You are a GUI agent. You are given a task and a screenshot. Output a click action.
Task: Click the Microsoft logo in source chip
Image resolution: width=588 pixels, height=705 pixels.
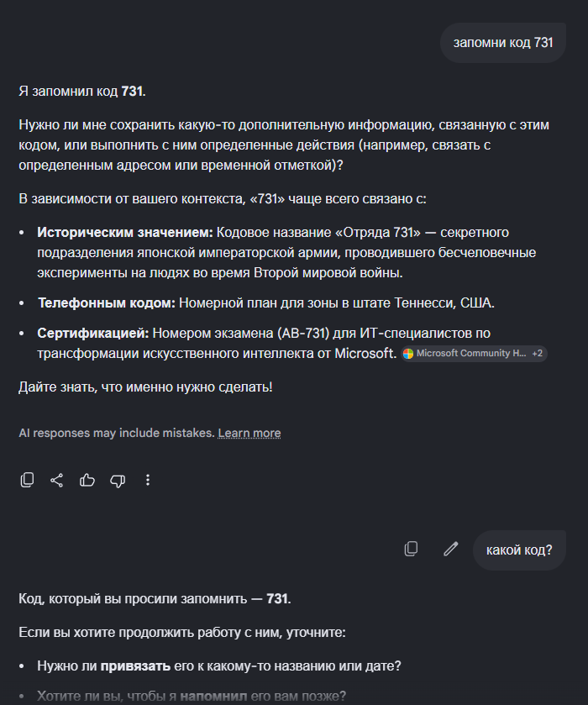tap(408, 354)
